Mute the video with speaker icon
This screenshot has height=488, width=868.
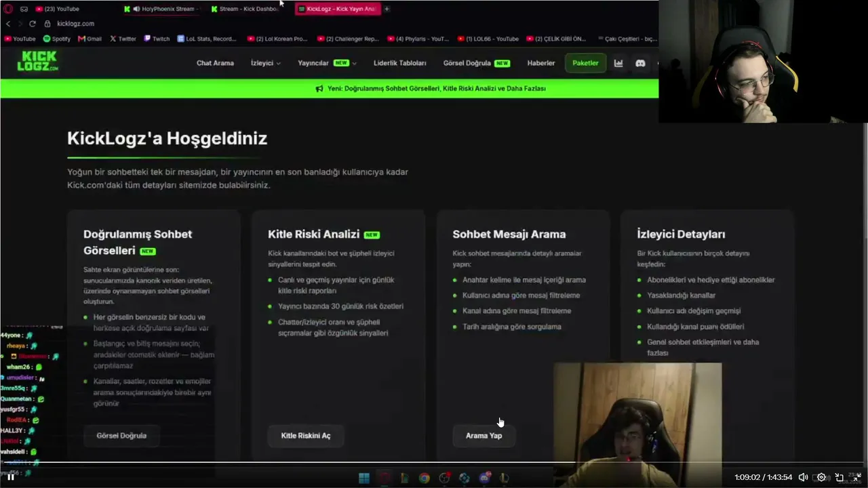803,477
